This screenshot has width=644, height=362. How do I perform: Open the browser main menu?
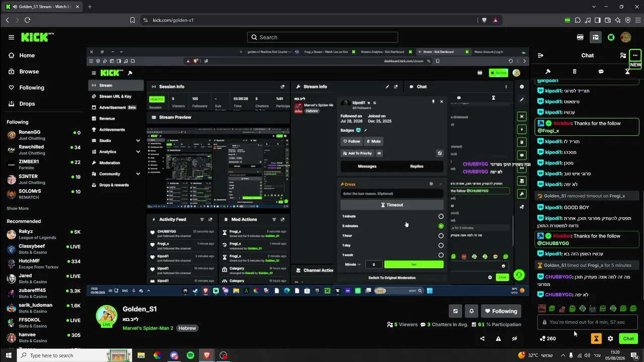click(x=637, y=20)
